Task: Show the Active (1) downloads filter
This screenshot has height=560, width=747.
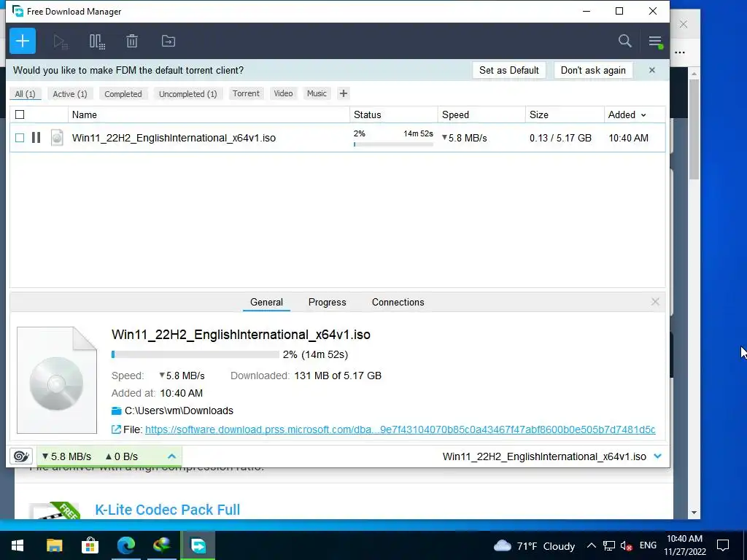Action: pos(70,94)
